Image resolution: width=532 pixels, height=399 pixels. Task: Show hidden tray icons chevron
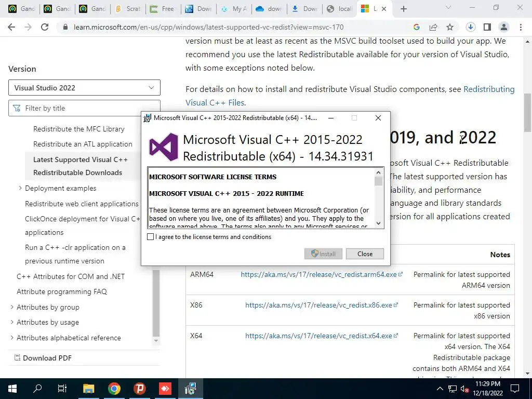[440, 389]
